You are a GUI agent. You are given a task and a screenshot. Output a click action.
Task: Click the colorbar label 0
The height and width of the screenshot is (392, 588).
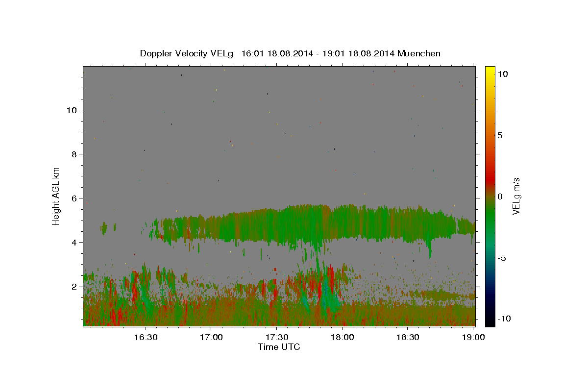click(x=500, y=196)
